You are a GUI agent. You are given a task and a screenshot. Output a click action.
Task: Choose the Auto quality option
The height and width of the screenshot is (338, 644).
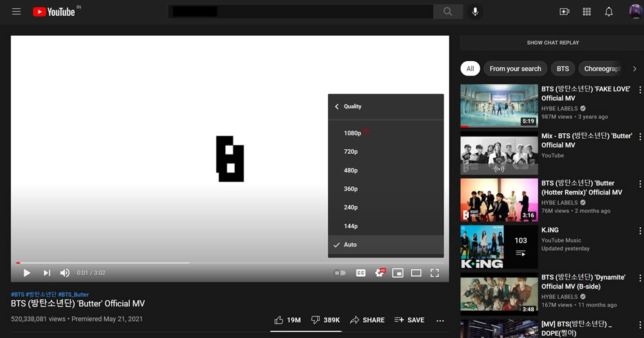386,245
